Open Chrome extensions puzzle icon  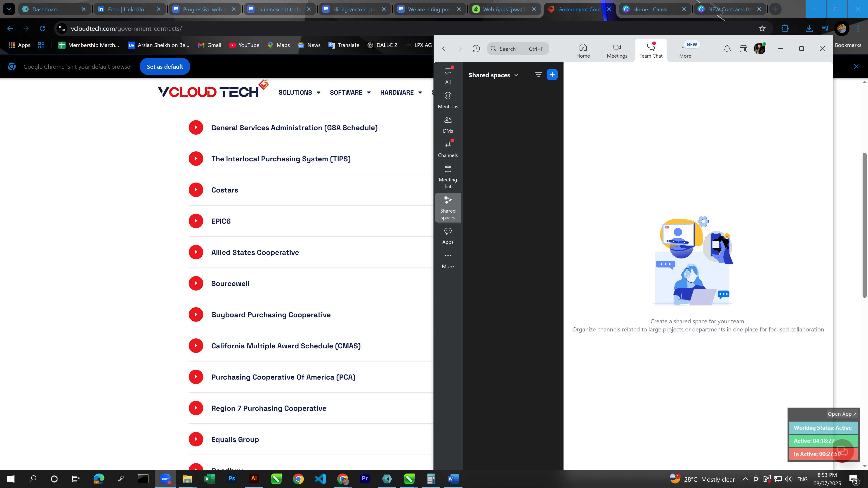pyautogui.click(x=785, y=29)
